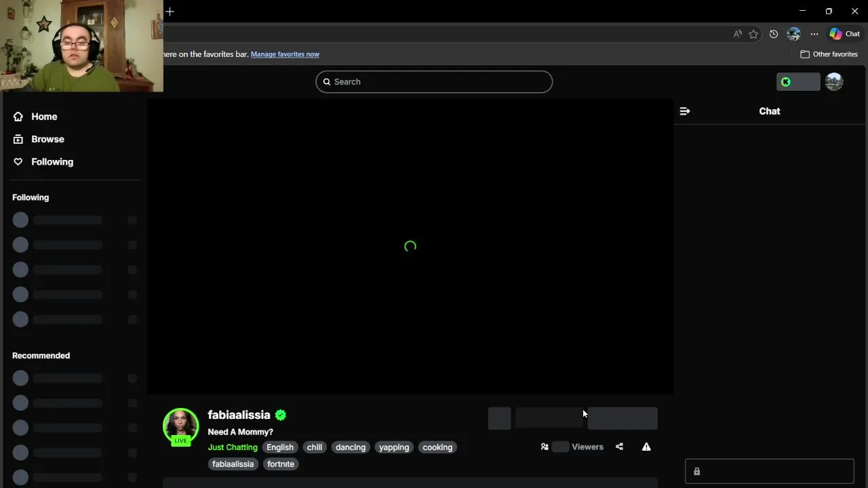The width and height of the screenshot is (868, 488).
Task: Click the Manage favorites now link
Action: pos(285,54)
